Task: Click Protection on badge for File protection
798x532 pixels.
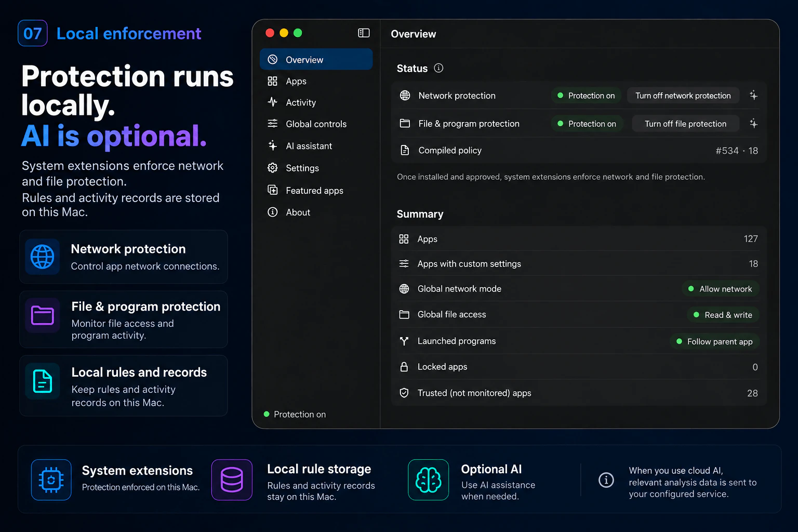Action: [587, 124]
